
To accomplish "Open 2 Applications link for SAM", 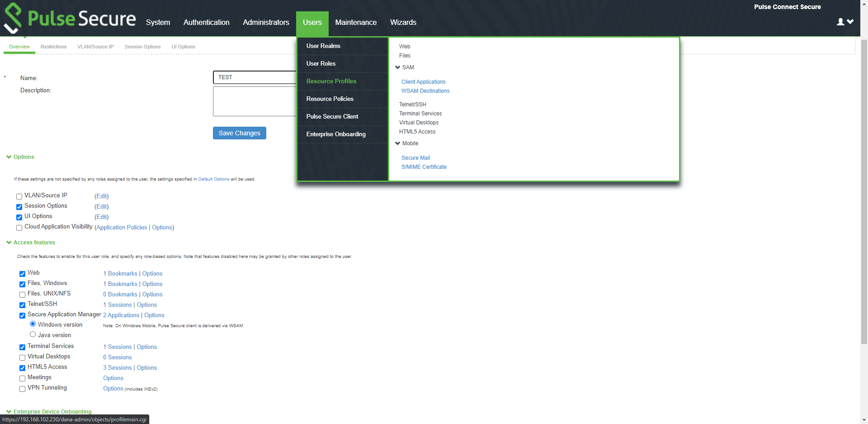I will [x=121, y=315].
